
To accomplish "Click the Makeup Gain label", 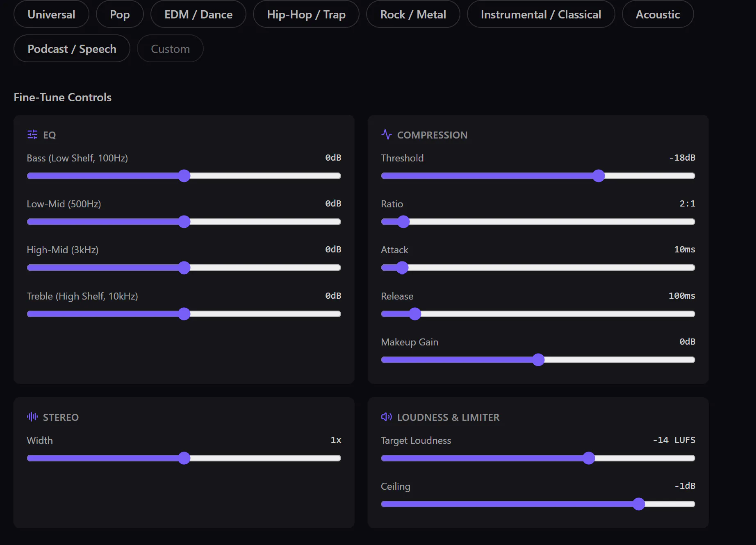I will (x=410, y=342).
